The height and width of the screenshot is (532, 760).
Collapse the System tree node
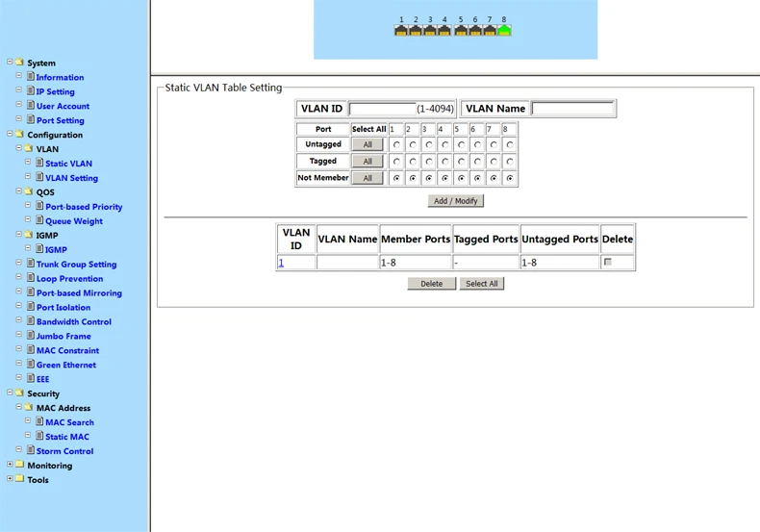click(x=10, y=62)
